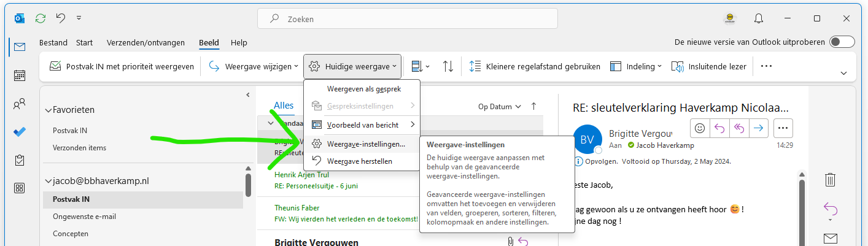
Task: Select Weergave-instellingen menu entry
Action: pyautogui.click(x=365, y=144)
